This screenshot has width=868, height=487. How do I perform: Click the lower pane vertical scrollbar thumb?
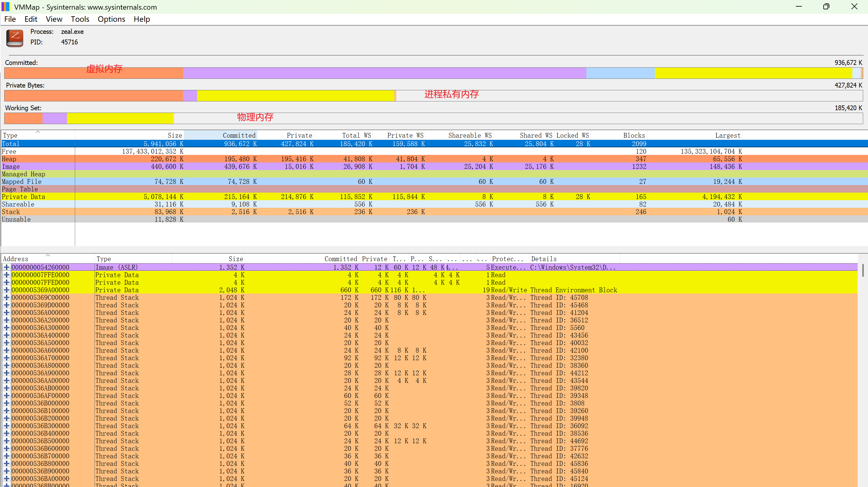tap(863, 270)
